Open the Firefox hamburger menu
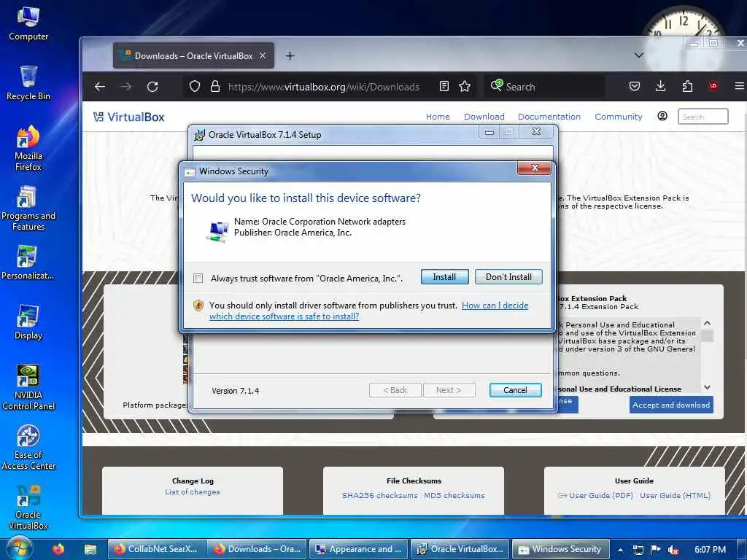 click(x=740, y=86)
